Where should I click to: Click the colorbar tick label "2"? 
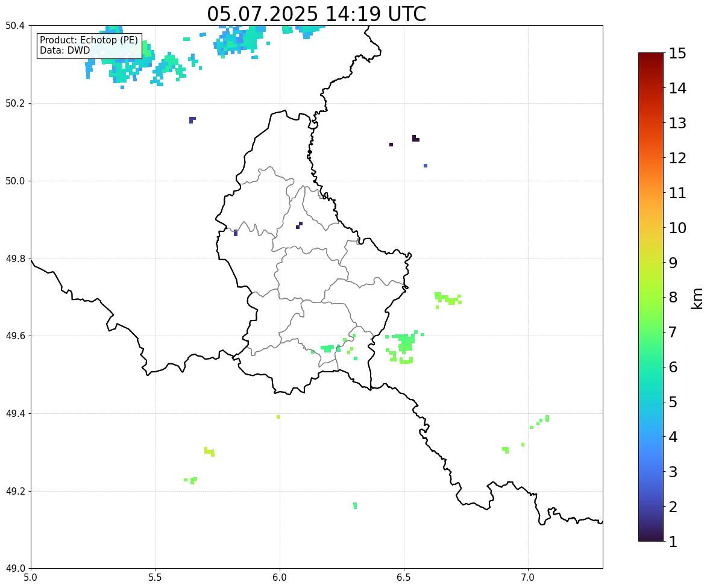click(x=673, y=507)
